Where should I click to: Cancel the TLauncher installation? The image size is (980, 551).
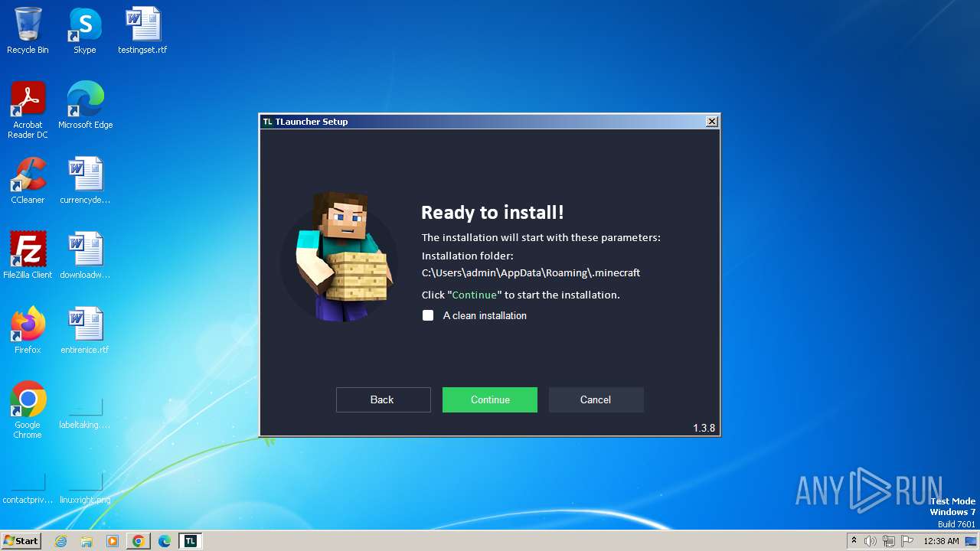click(x=596, y=399)
